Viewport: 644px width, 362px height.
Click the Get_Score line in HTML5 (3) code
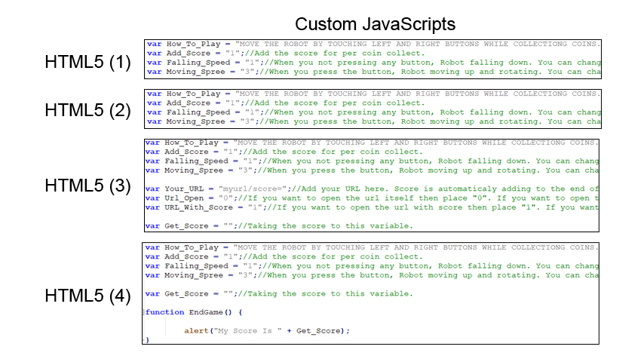tap(279, 226)
